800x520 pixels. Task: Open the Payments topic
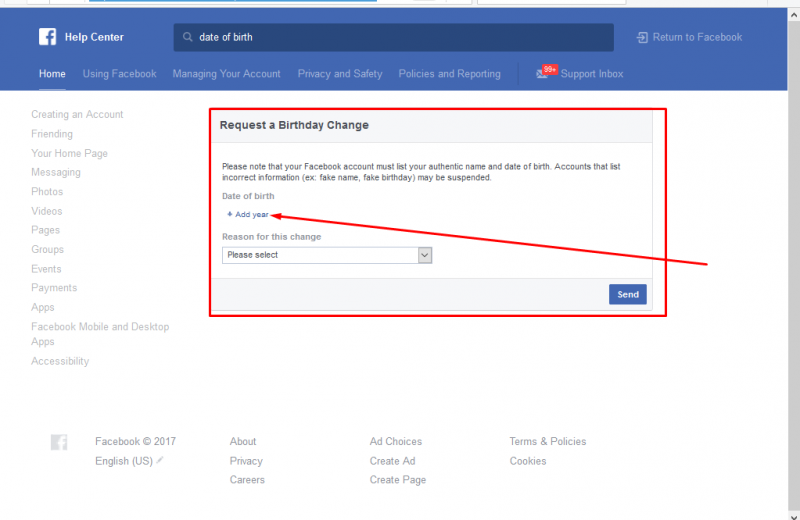click(x=54, y=288)
